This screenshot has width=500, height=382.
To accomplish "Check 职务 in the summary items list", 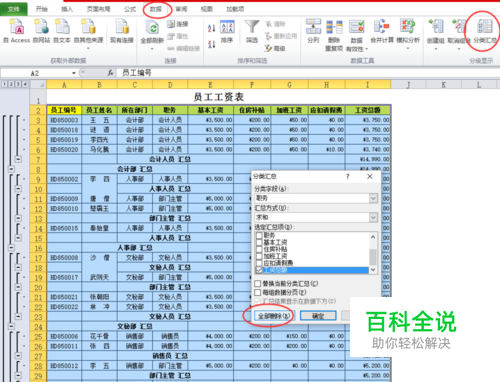I will coord(259,235).
